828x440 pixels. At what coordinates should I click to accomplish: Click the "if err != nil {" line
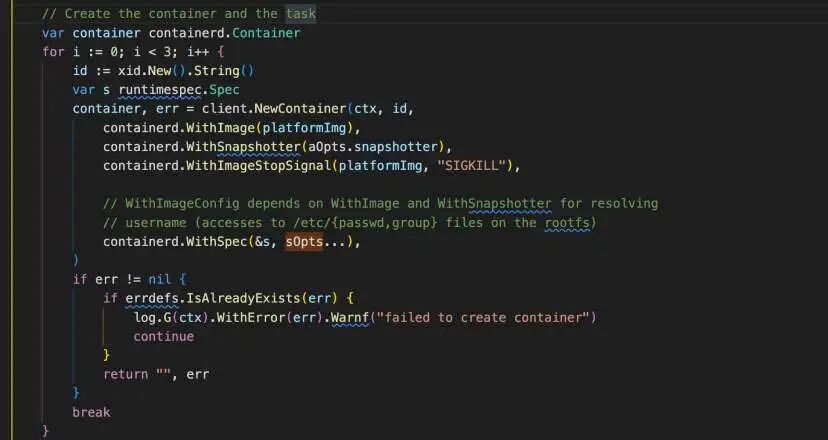coord(129,279)
